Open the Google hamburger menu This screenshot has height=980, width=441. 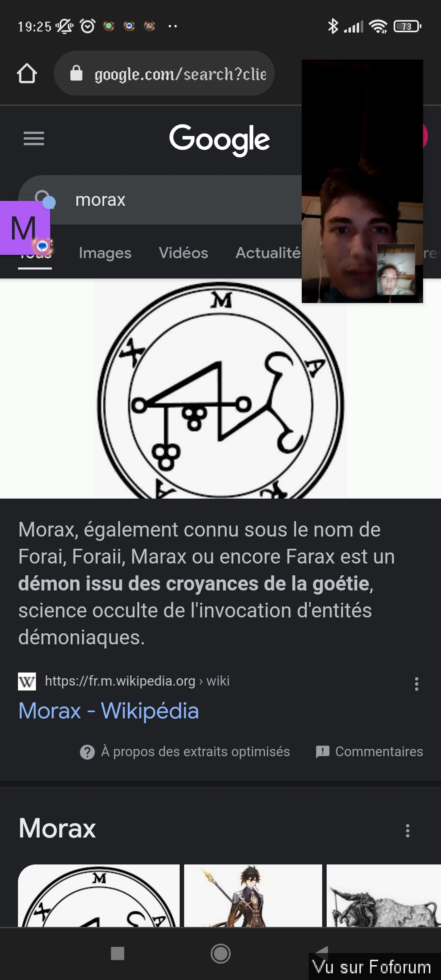click(x=34, y=138)
